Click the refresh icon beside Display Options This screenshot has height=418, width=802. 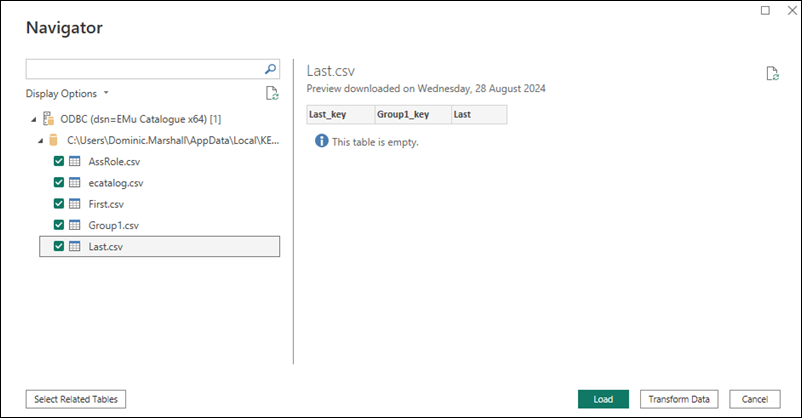point(271,94)
